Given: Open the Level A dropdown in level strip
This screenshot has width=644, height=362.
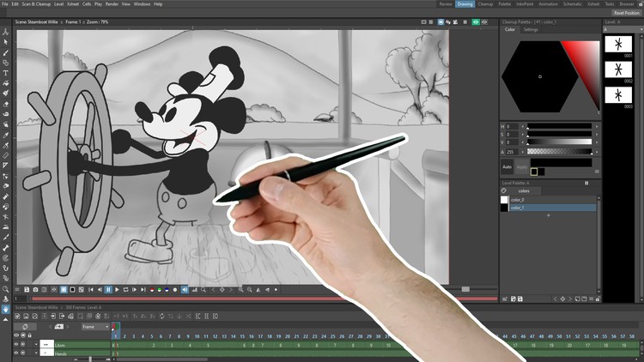Looking at the screenshot, I should [x=623, y=29].
